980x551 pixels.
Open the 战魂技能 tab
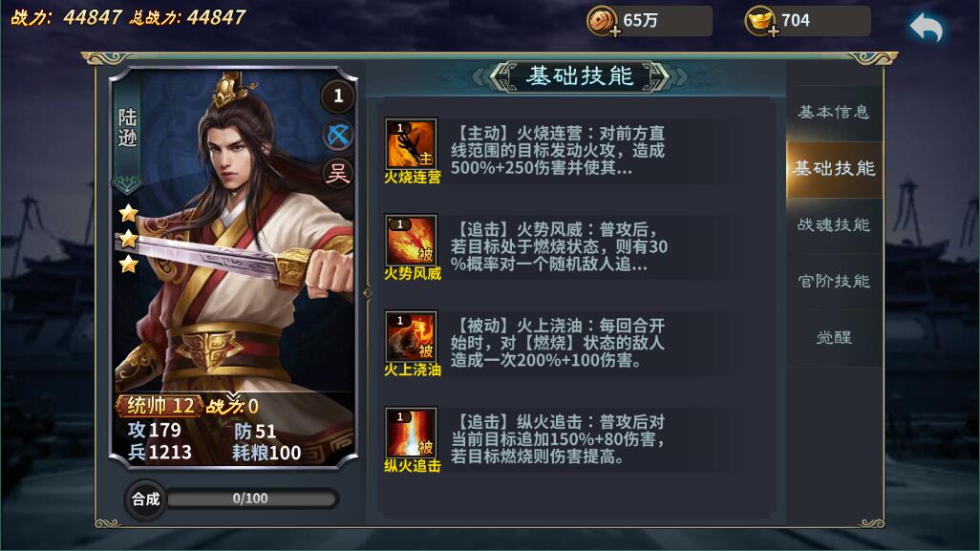[834, 225]
